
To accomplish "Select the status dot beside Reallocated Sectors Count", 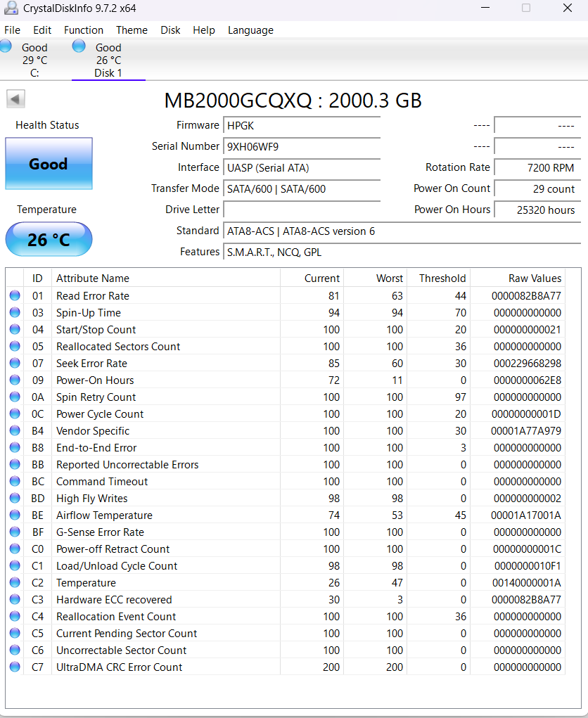I will [15, 346].
